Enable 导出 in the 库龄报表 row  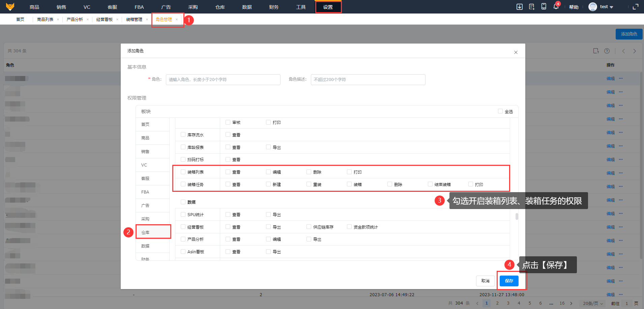(268, 147)
